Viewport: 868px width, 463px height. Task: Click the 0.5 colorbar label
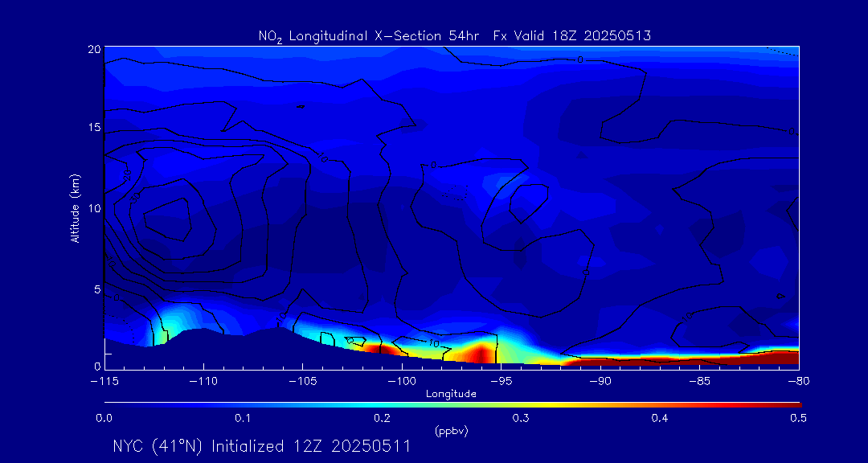(x=798, y=418)
